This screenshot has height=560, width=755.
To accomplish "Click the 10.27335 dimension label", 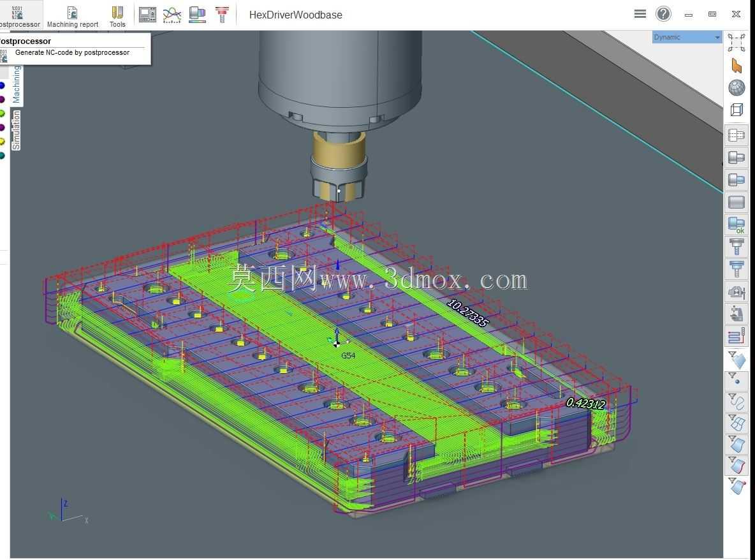I will (x=467, y=313).
